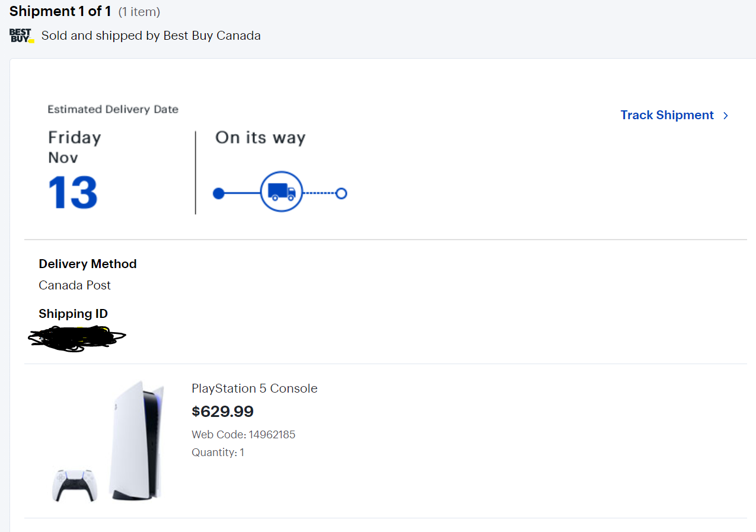The width and height of the screenshot is (756, 532).
Task: Click the solid segment of the delivery progress bar
Action: [243, 193]
